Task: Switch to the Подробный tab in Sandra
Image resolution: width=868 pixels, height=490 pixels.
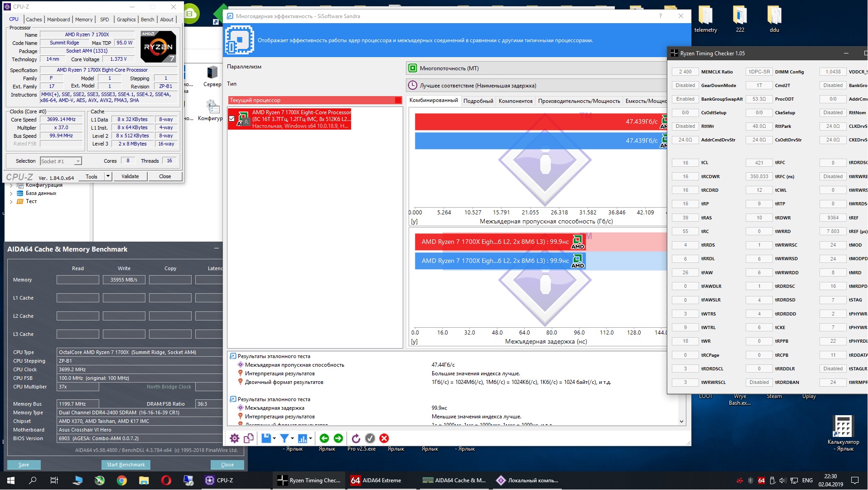Action: (478, 101)
